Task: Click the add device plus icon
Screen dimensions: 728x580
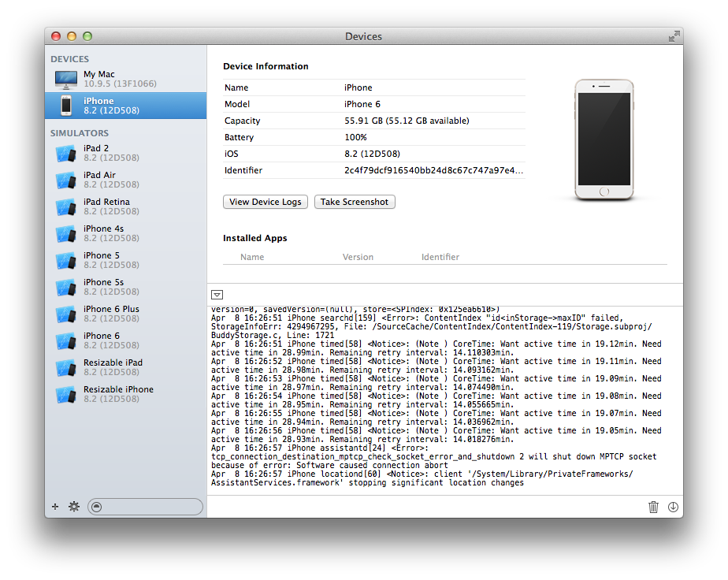Action: 55,507
